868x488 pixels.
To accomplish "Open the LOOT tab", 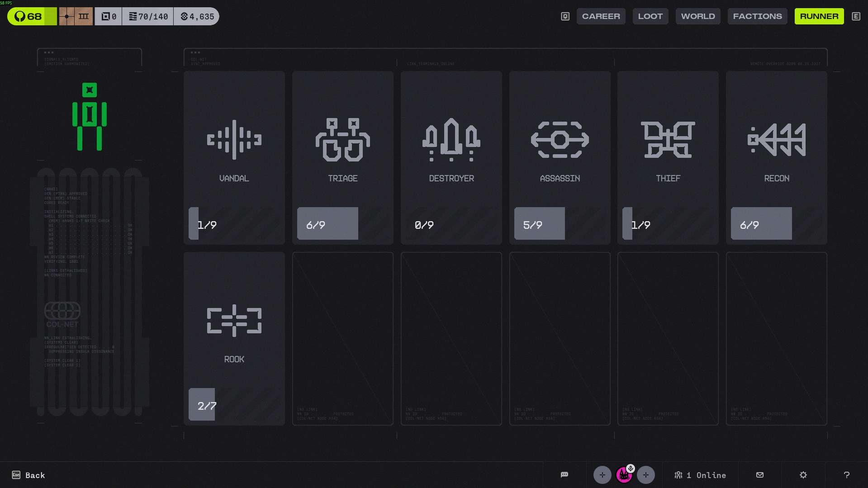I will point(650,16).
